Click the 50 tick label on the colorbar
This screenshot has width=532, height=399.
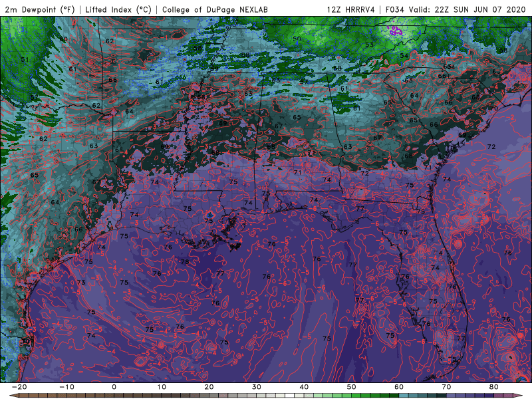(352, 387)
